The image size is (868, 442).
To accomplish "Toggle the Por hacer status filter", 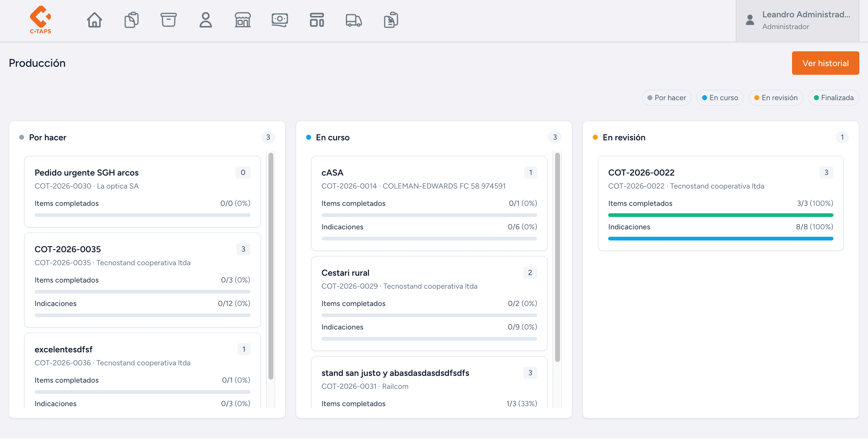I will [x=667, y=97].
